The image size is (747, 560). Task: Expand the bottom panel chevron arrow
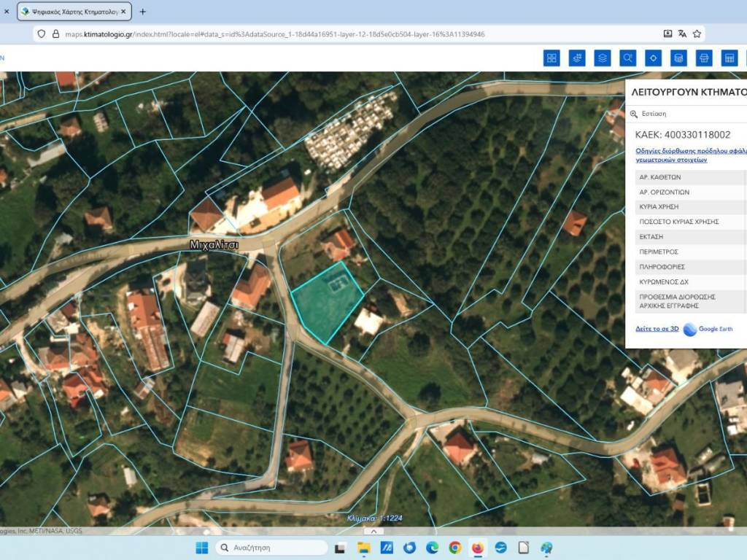373,531
